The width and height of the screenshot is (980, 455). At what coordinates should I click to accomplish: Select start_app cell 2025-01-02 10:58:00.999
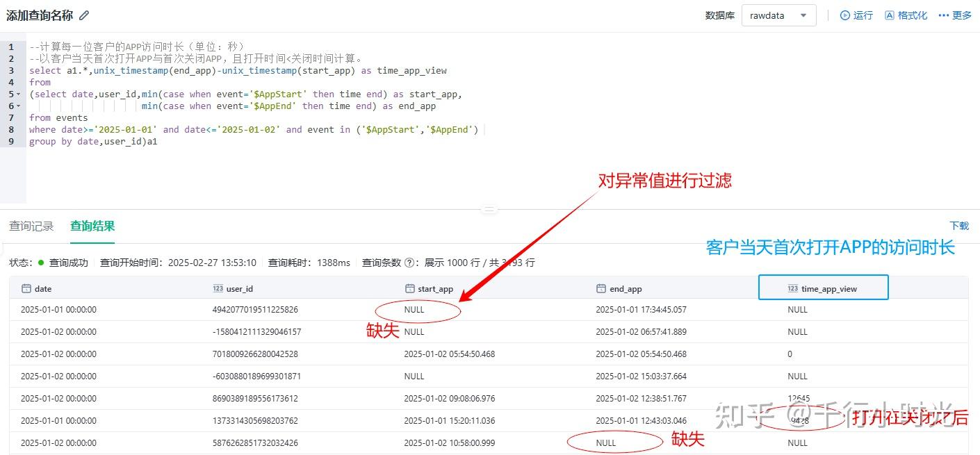point(449,443)
